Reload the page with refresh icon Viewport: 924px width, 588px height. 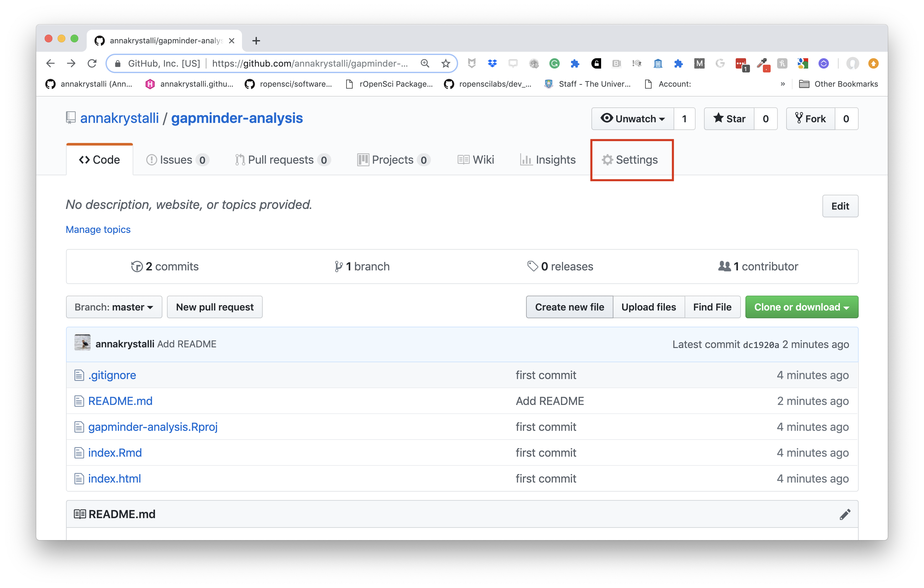[x=92, y=63]
